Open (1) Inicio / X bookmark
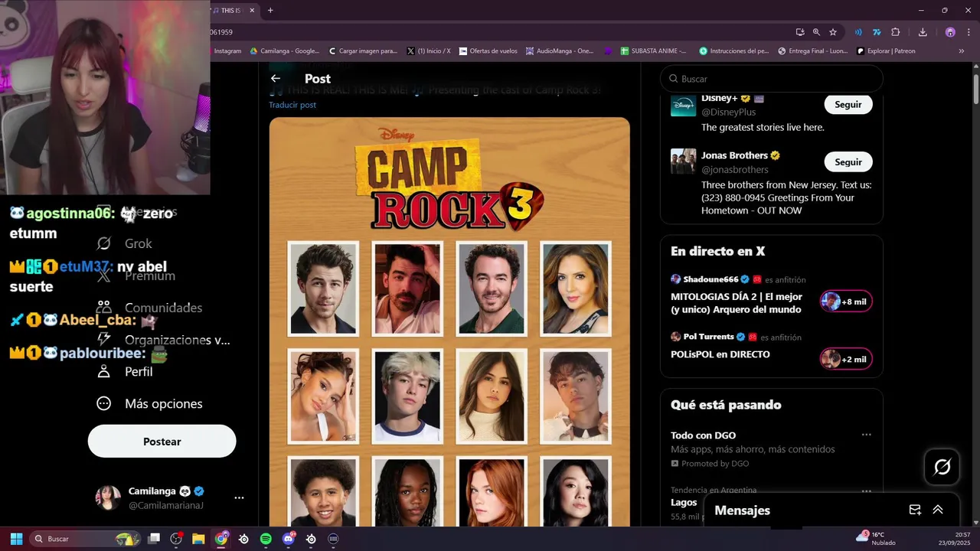Screen dimensions: 980x551 pos(429,51)
